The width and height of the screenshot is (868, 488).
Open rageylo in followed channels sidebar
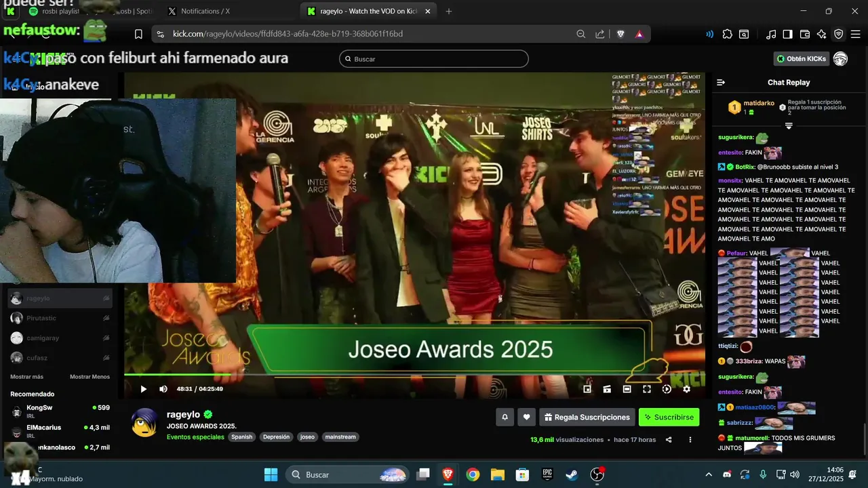[x=60, y=298]
